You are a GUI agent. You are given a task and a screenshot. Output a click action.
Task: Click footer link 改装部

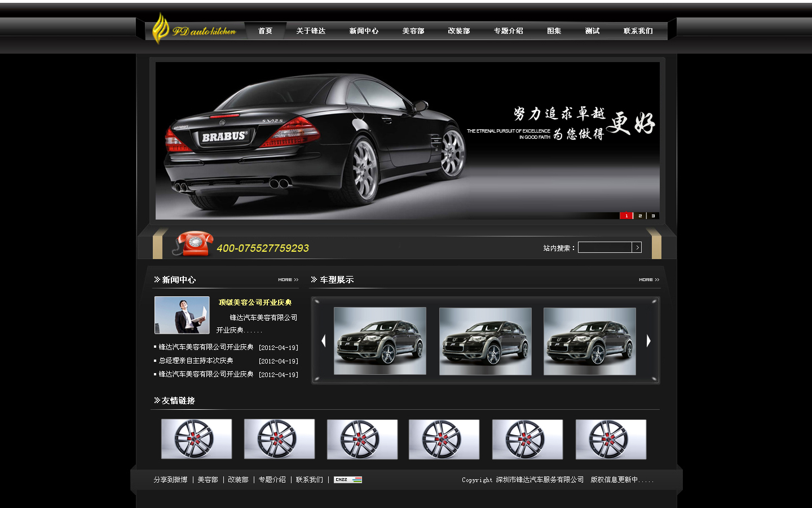[238, 480]
